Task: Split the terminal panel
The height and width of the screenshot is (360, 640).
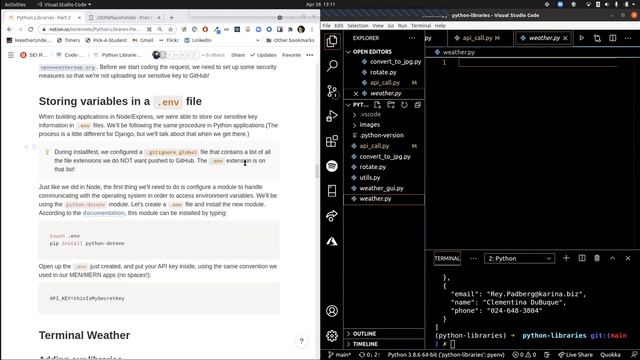Action: click(582, 258)
